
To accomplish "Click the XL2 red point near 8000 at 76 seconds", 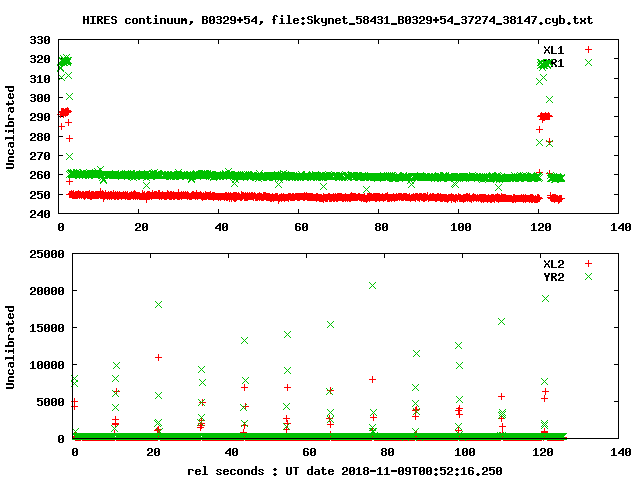I will coord(372,380).
